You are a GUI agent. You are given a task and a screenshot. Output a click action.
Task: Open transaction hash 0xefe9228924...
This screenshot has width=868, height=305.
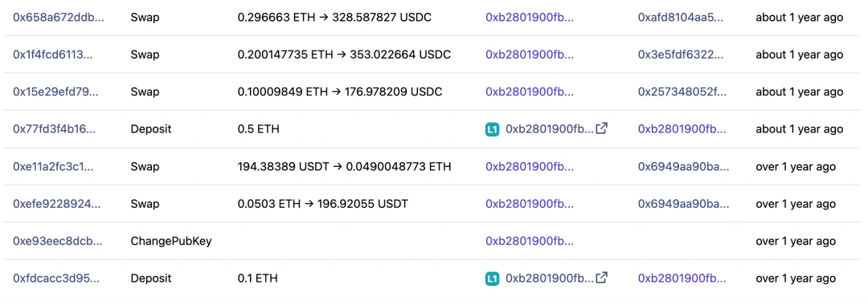57,204
